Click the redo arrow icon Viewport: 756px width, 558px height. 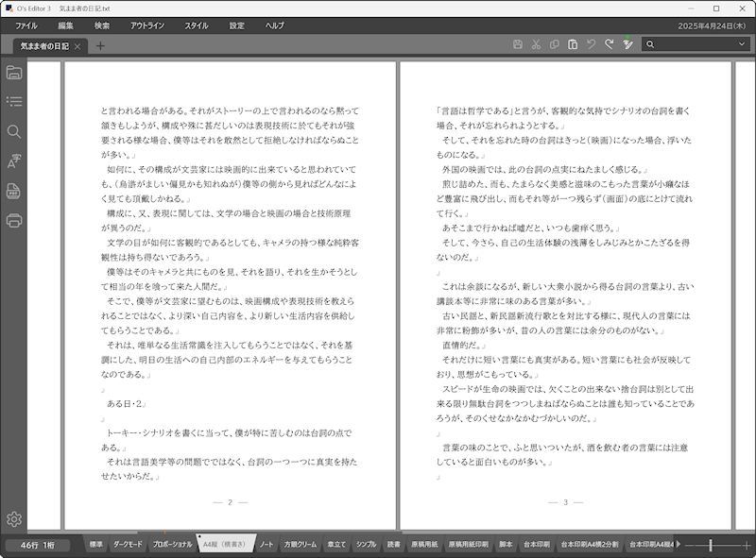tap(609, 44)
